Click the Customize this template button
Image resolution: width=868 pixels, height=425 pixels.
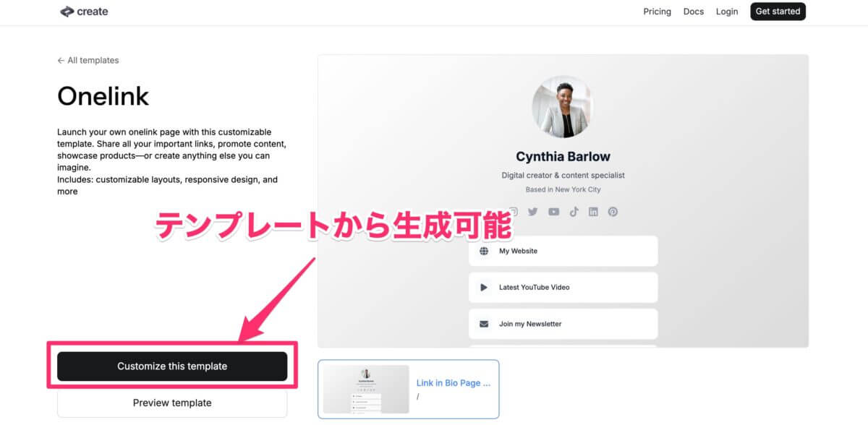pos(172,366)
